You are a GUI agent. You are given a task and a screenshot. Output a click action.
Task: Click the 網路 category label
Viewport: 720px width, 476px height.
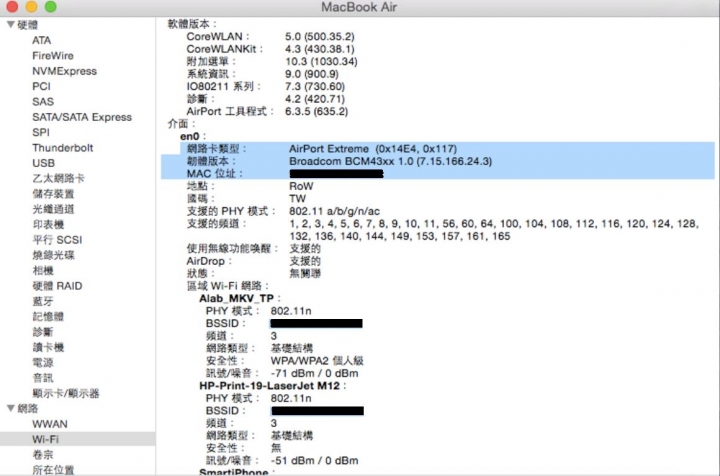click(28, 408)
